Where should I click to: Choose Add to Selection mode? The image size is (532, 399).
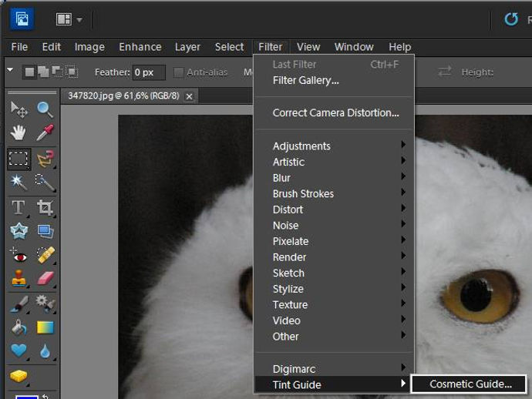[x=43, y=72]
